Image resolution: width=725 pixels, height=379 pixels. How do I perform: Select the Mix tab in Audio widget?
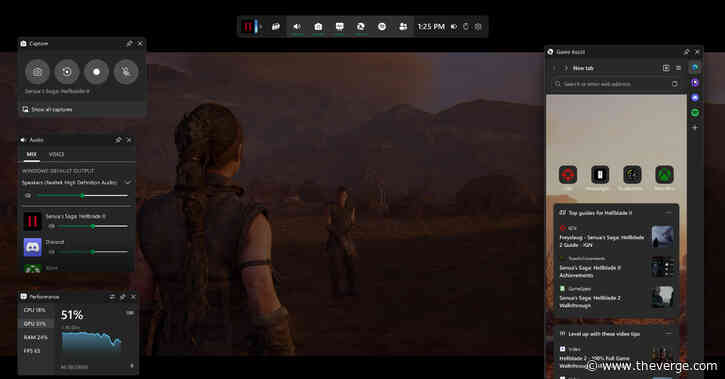[x=31, y=154]
